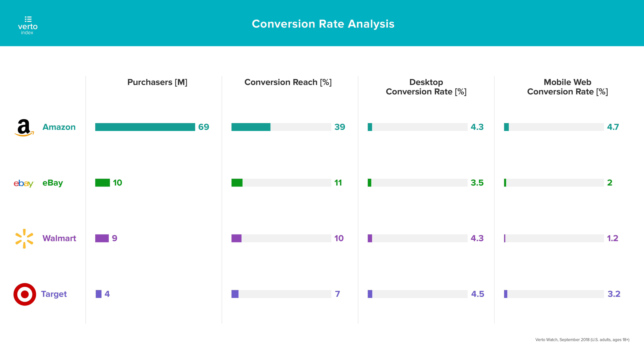Click Target's desktop conversion rate bar
This screenshot has height=352, width=644.
[x=370, y=294]
